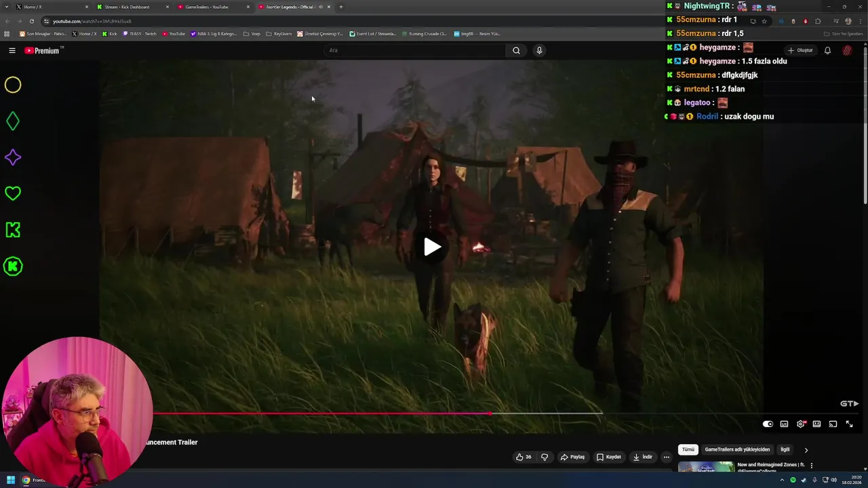Click the green Kick 'K' logo icon
868x488 pixels.
point(13,230)
